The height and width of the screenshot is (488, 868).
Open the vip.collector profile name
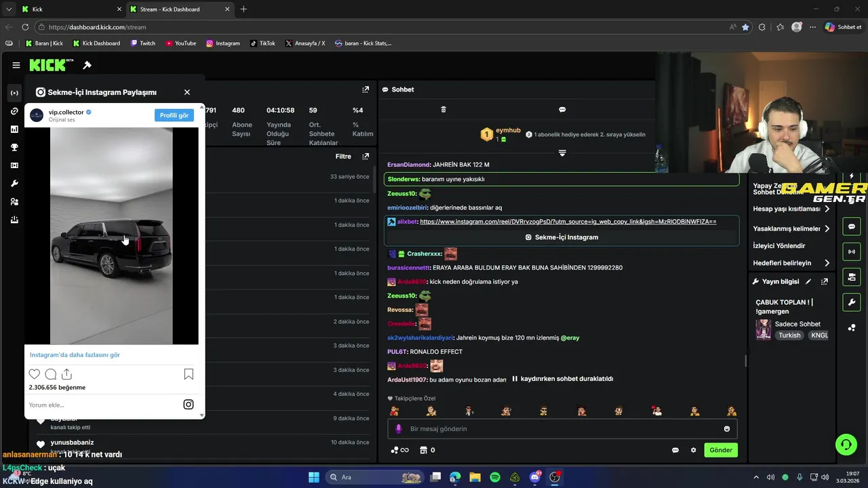click(66, 112)
